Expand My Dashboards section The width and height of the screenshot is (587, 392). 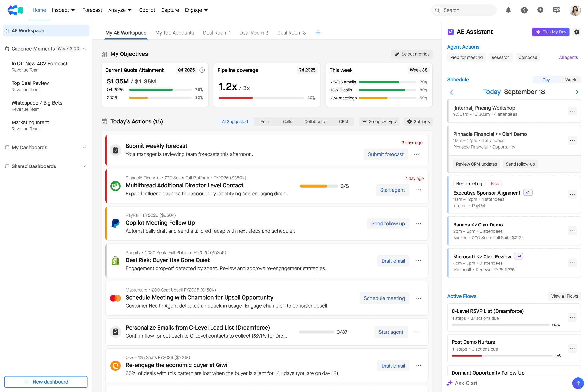point(84,148)
